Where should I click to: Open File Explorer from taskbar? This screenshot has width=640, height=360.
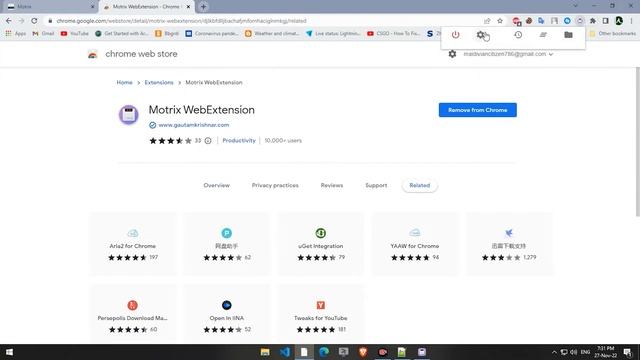[x=265, y=352]
